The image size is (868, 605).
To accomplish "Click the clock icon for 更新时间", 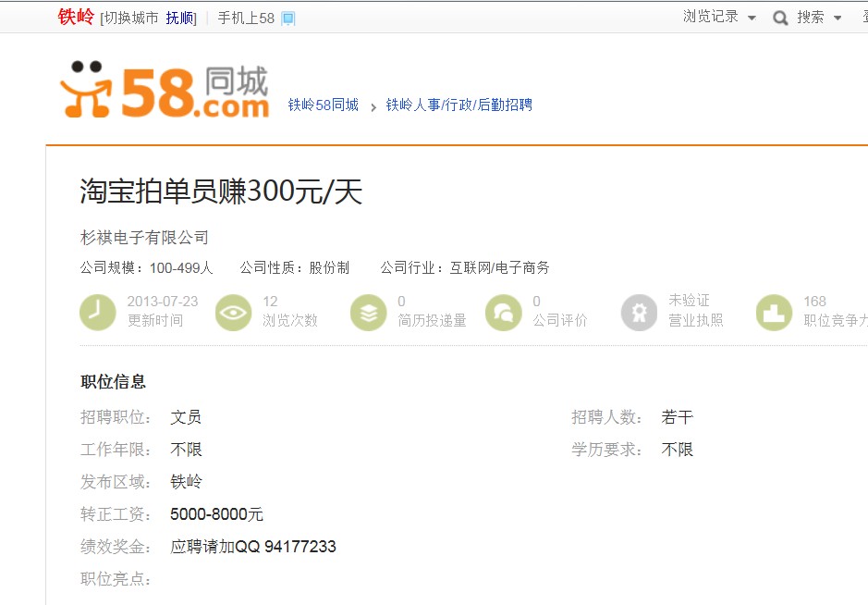I will [x=97, y=313].
